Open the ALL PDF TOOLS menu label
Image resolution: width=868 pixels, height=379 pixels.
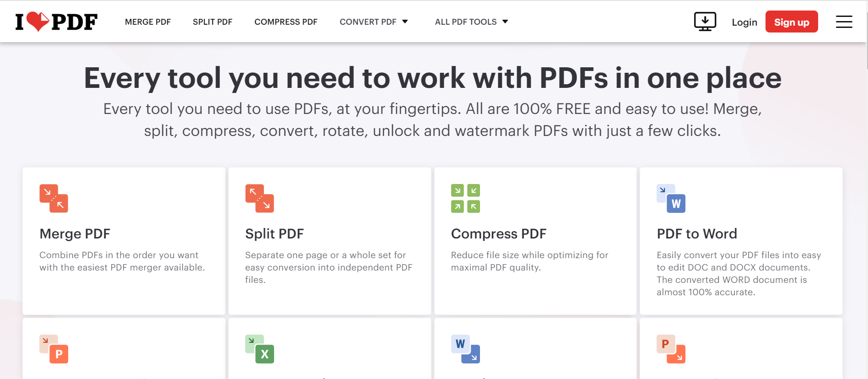coord(466,22)
